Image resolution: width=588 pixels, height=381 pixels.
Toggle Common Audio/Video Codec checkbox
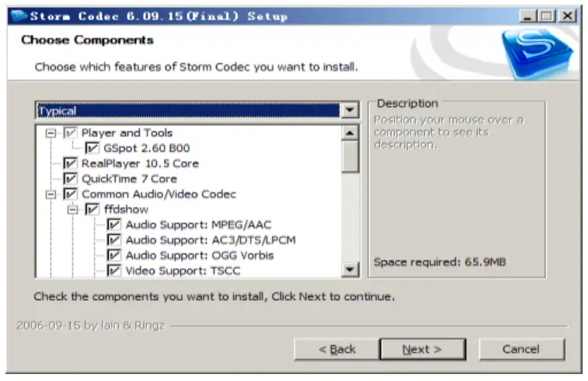click(x=70, y=194)
